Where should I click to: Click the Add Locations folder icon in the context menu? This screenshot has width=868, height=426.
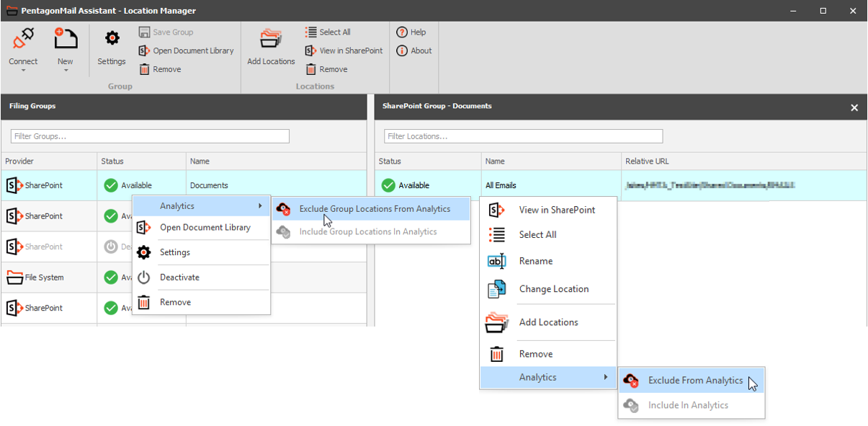pyautogui.click(x=497, y=322)
